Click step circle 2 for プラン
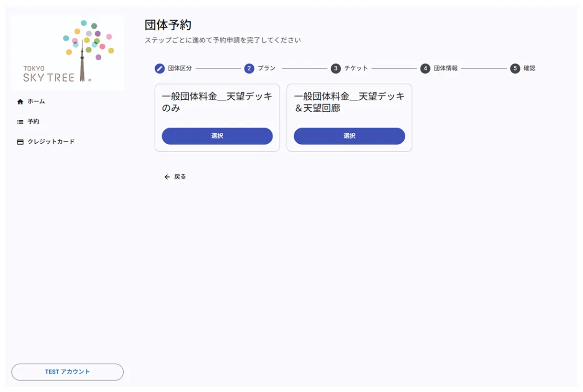 pos(249,68)
